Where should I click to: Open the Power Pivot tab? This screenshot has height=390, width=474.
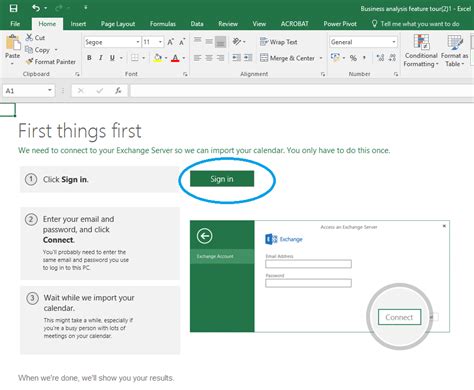(340, 24)
